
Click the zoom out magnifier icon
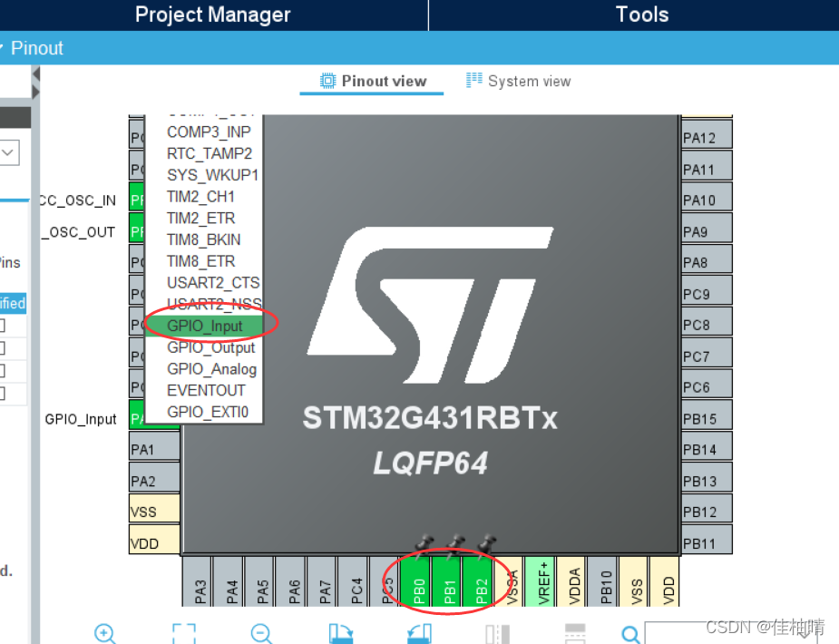(x=260, y=632)
